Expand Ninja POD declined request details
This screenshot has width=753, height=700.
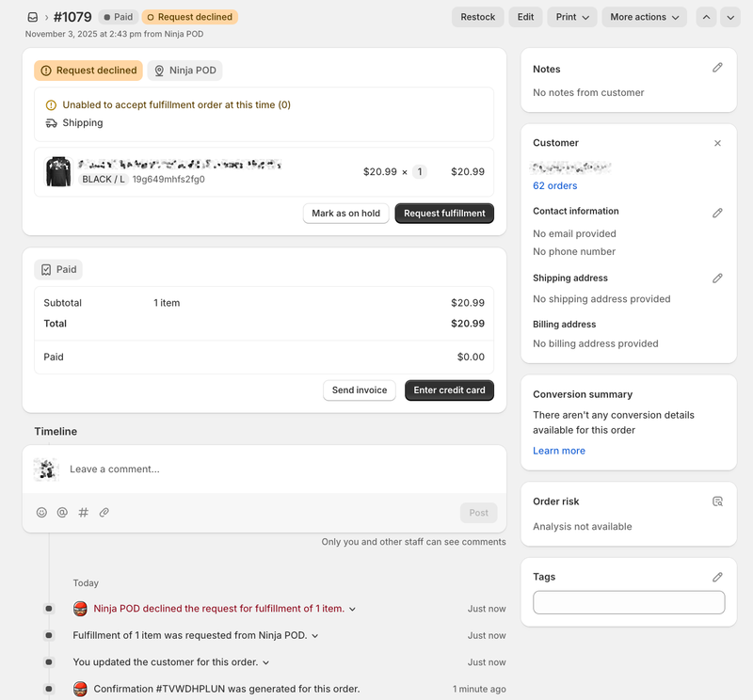tap(352, 610)
